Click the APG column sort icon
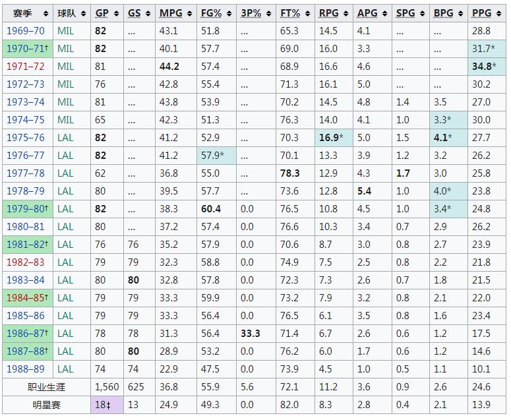The width and height of the screenshot is (511, 420). tap(383, 13)
